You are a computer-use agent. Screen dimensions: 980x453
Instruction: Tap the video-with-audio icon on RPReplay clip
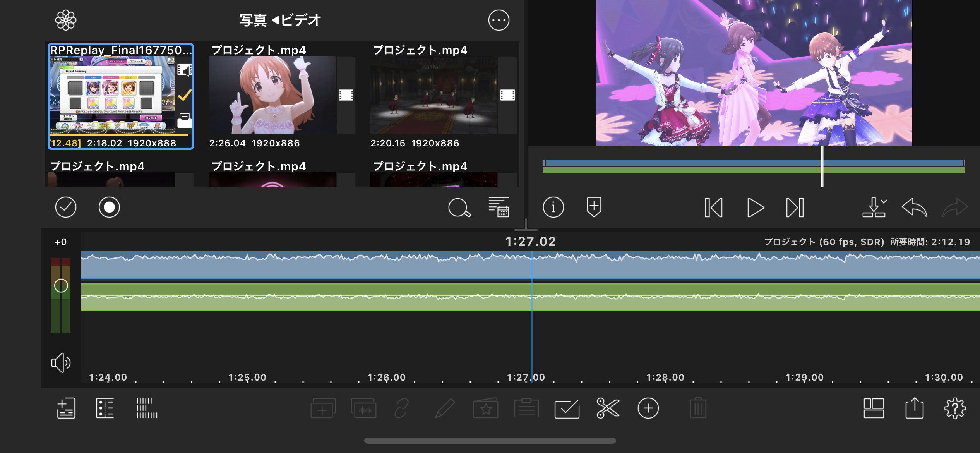[x=185, y=70]
